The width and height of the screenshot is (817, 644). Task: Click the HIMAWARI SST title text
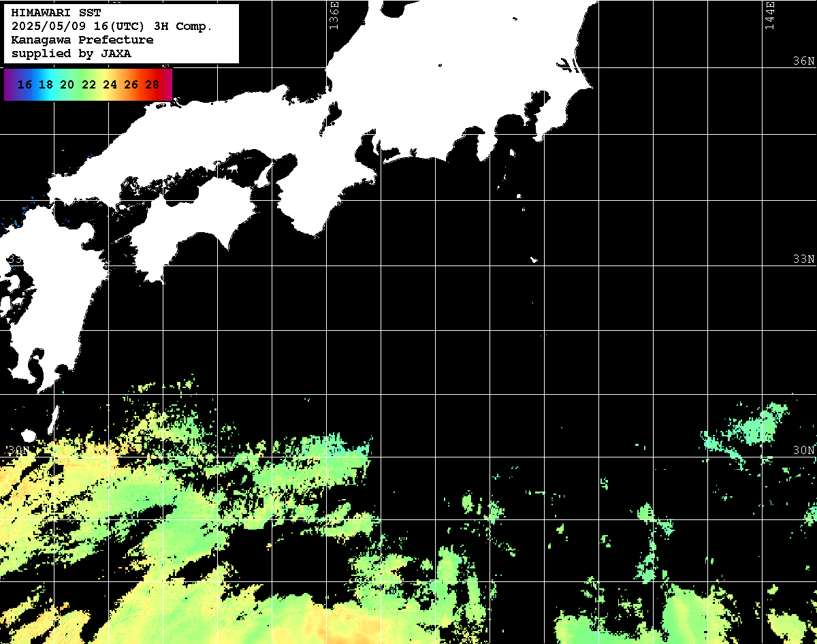click(x=56, y=13)
